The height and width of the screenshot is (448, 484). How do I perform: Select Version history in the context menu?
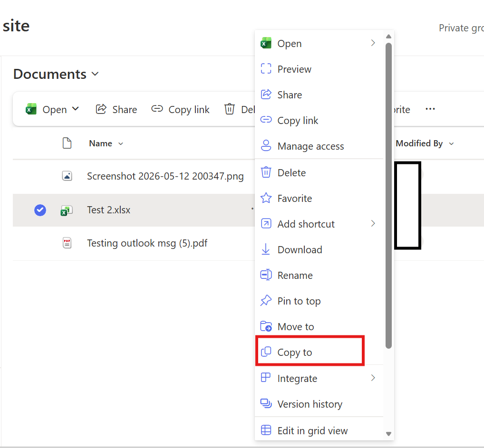pos(319,404)
